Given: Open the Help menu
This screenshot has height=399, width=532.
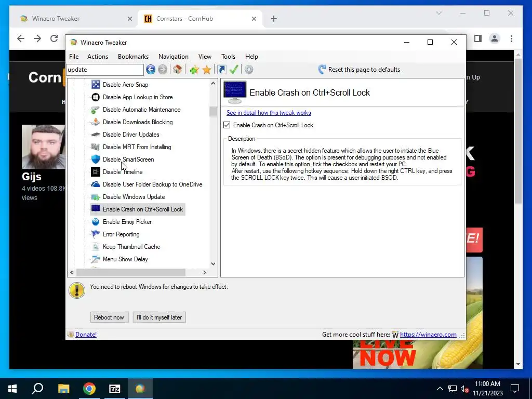Looking at the screenshot, I should coord(252,57).
